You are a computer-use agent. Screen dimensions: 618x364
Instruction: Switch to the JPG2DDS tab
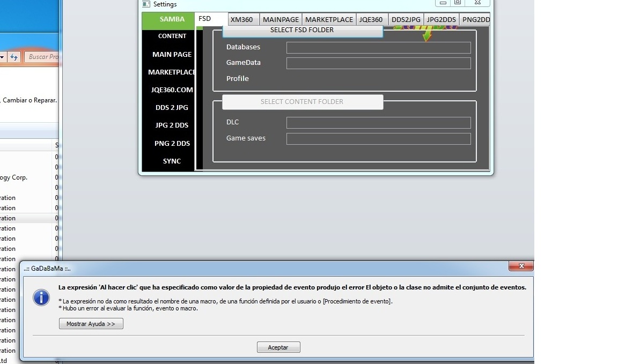pyautogui.click(x=442, y=20)
